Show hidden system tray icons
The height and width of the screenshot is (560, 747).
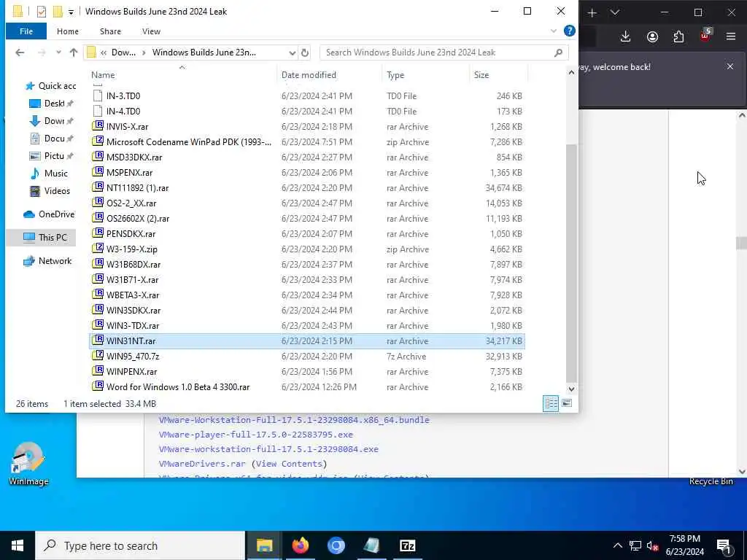pyautogui.click(x=617, y=545)
